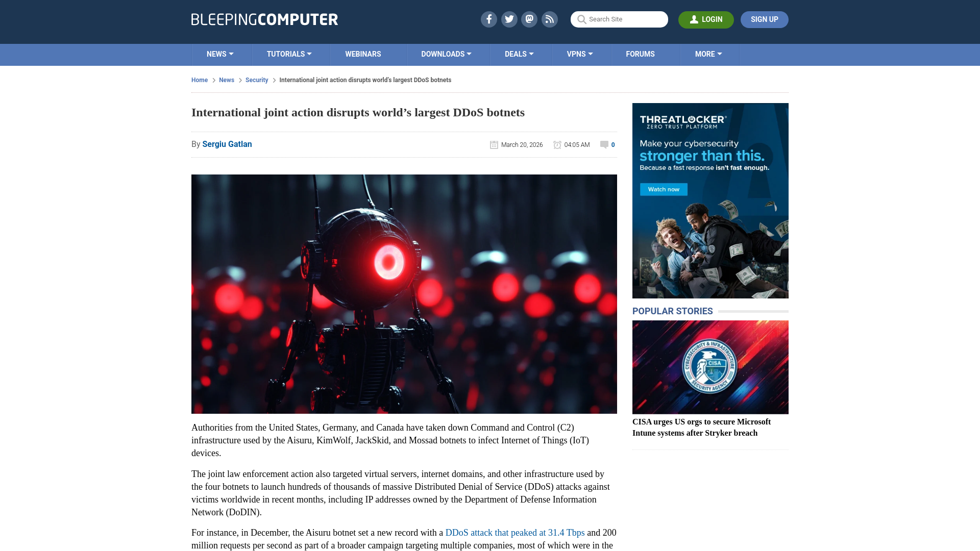Open the MORE dropdown menu
980x551 pixels.
click(x=708, y=54)
